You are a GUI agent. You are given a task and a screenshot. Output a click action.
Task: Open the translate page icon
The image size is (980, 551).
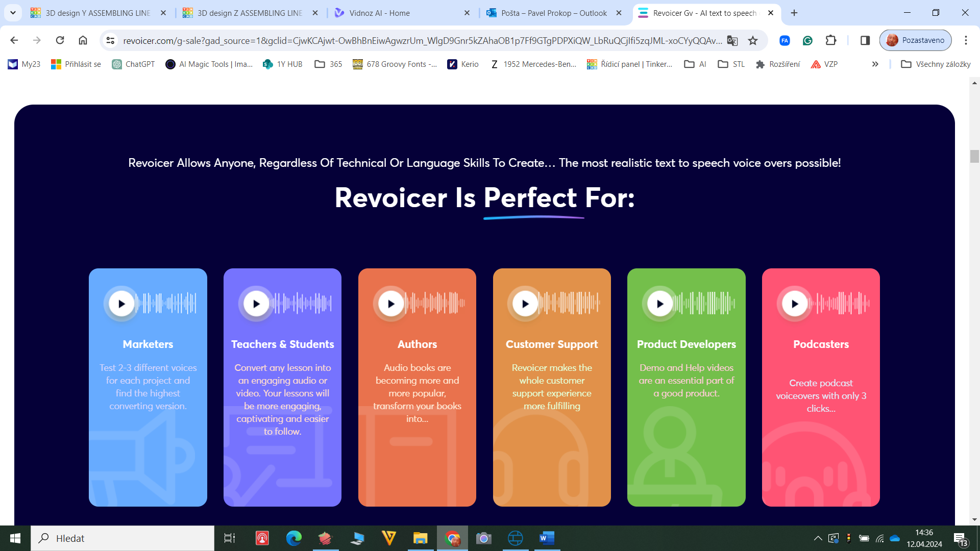[x=732, y=40]
